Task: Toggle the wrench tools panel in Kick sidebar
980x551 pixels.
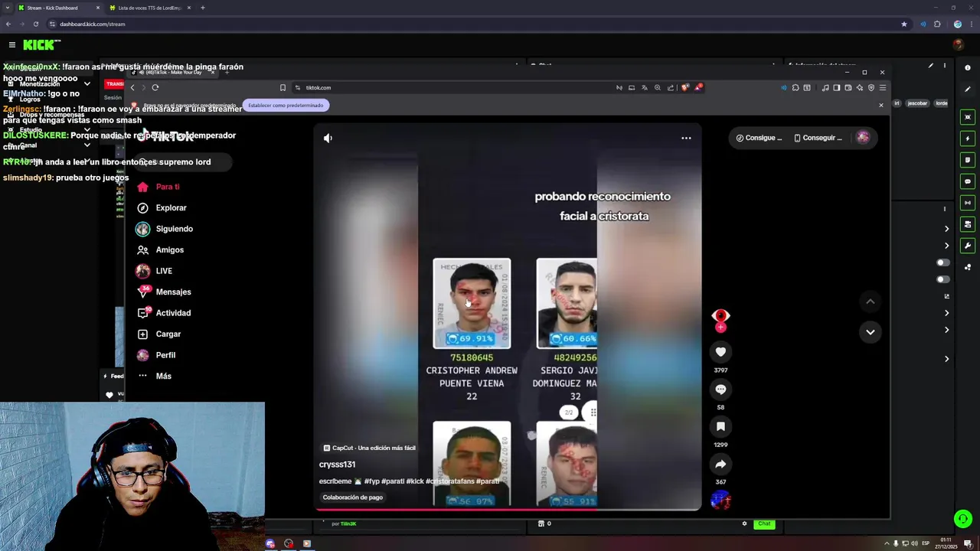Action: pos(968,246)
